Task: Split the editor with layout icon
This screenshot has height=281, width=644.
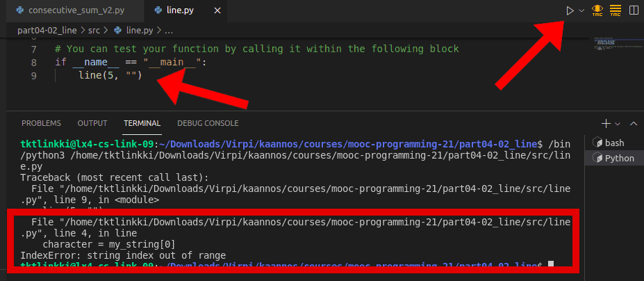Action: tap(634, 10)
